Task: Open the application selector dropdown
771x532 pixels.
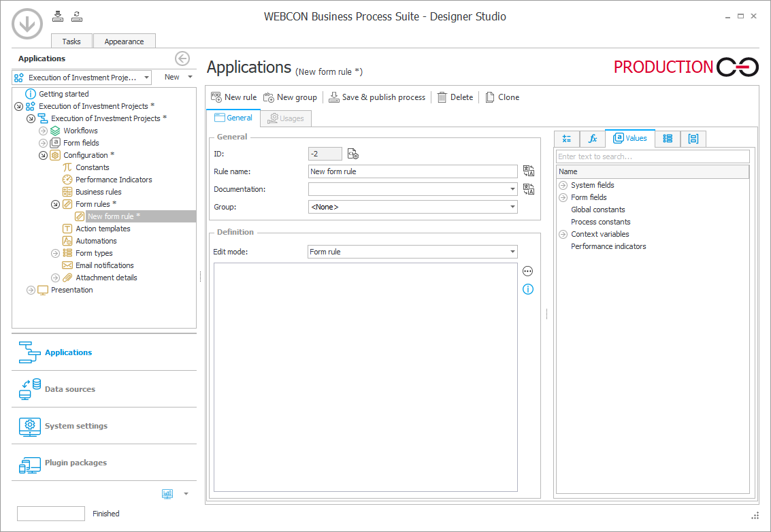Action: [146, 77]
